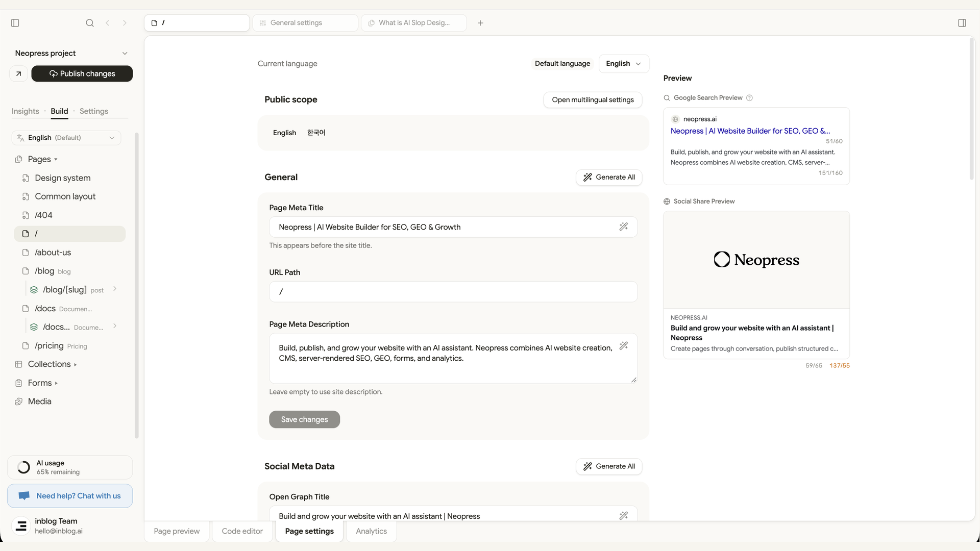Select the /pricing page in the tree
The width and height of the screenshot is (980, 551).
point(70,346)
